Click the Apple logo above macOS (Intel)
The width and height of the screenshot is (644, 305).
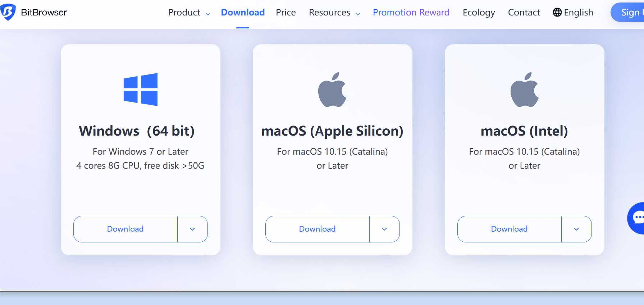(524, 90)
